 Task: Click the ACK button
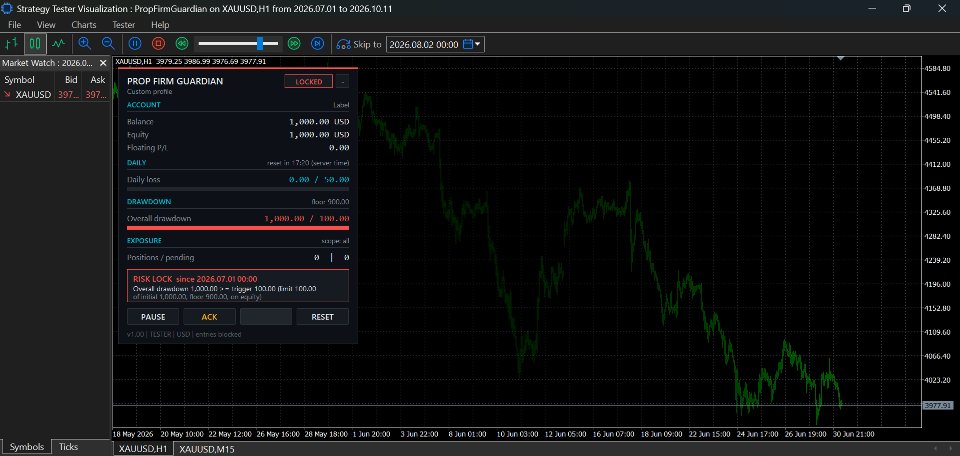209,316
